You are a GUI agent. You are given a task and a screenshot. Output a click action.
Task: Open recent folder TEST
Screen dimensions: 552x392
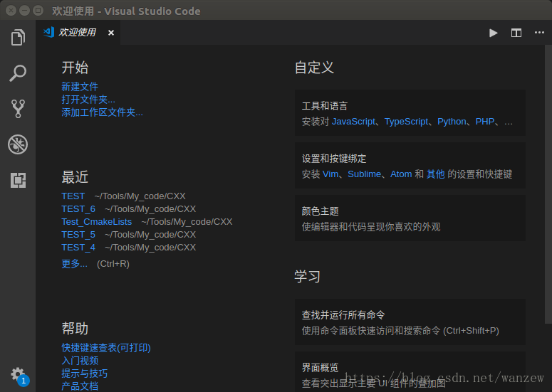[73, 196]
